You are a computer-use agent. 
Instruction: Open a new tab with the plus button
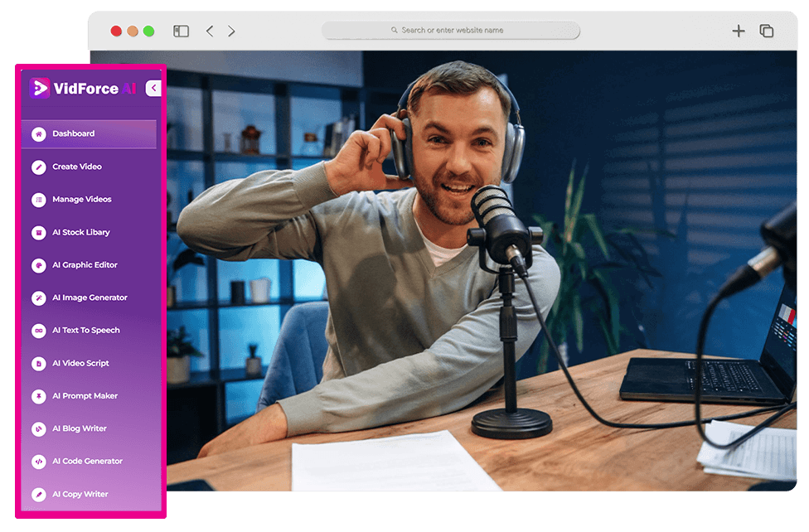click(x=738, y=31)
